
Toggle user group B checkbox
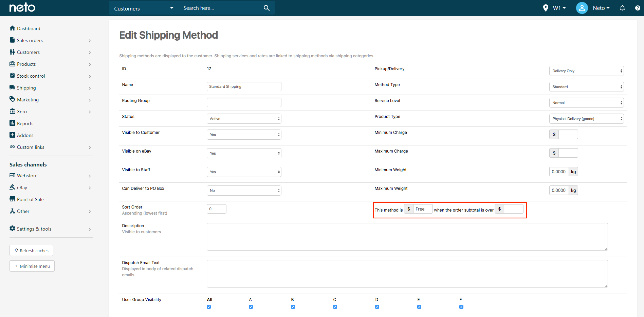[x=293, y=307]
